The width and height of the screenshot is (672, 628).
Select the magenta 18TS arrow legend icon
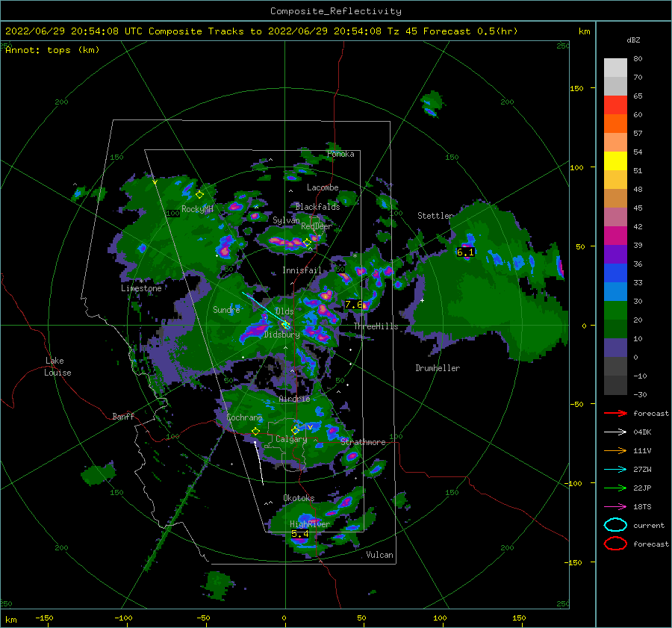(x=615, y=507)
